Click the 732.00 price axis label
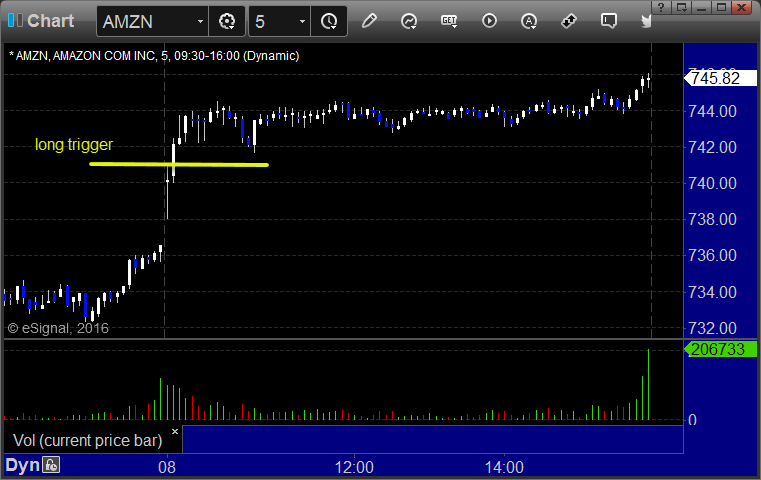761x480 pixels. (712, 328)
